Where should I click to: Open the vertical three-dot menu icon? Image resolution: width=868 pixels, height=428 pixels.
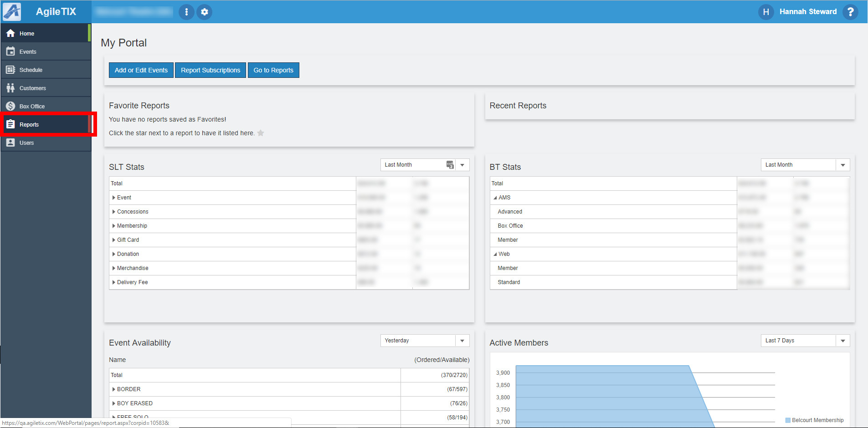point(186,12)
